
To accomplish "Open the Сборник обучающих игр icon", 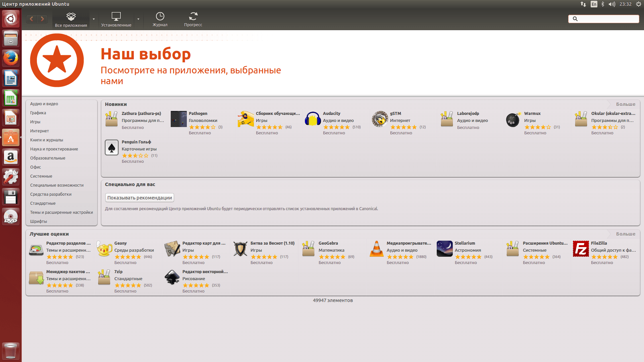I will [x=246, y=119].
